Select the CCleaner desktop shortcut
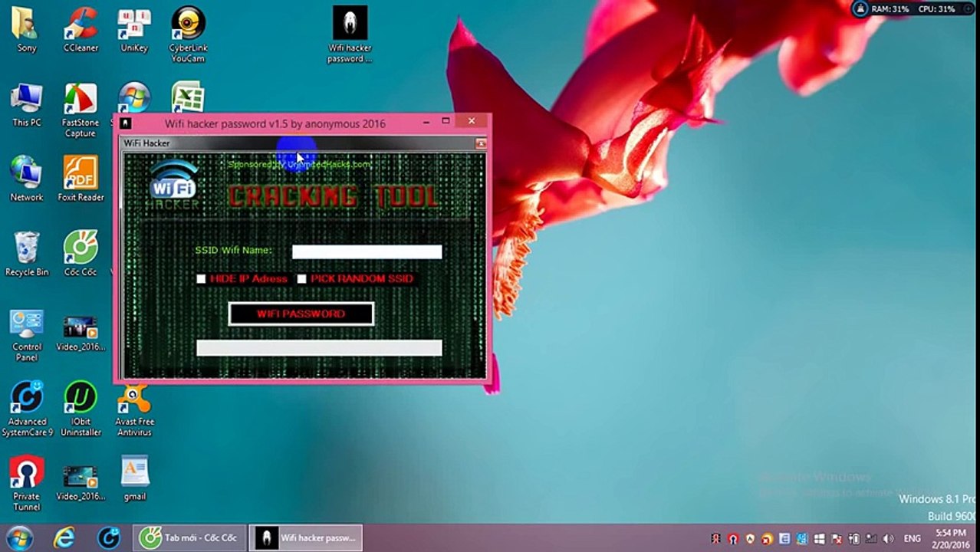980x552 pixels. point(81,31)
